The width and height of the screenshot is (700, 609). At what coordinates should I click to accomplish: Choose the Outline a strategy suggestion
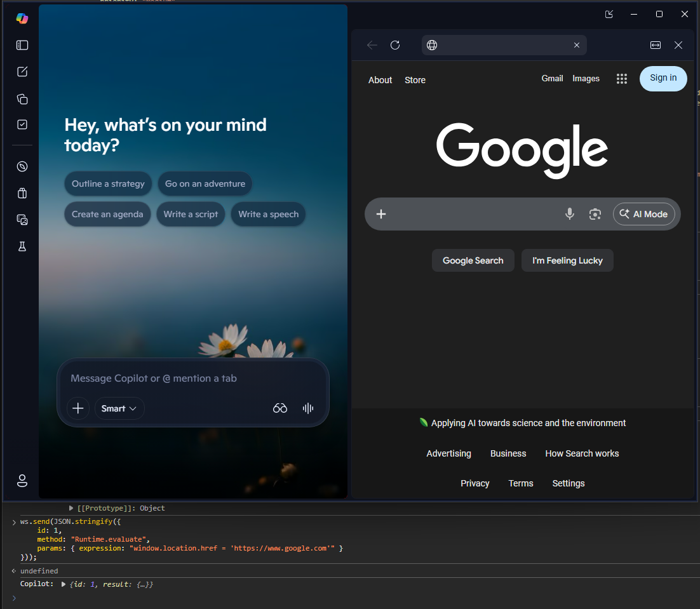(108, 184)
